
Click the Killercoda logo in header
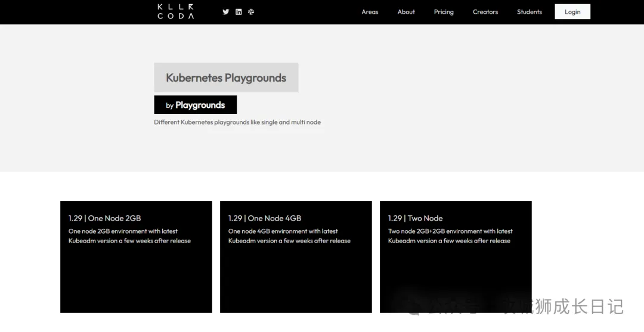click(x=175, y=11)
